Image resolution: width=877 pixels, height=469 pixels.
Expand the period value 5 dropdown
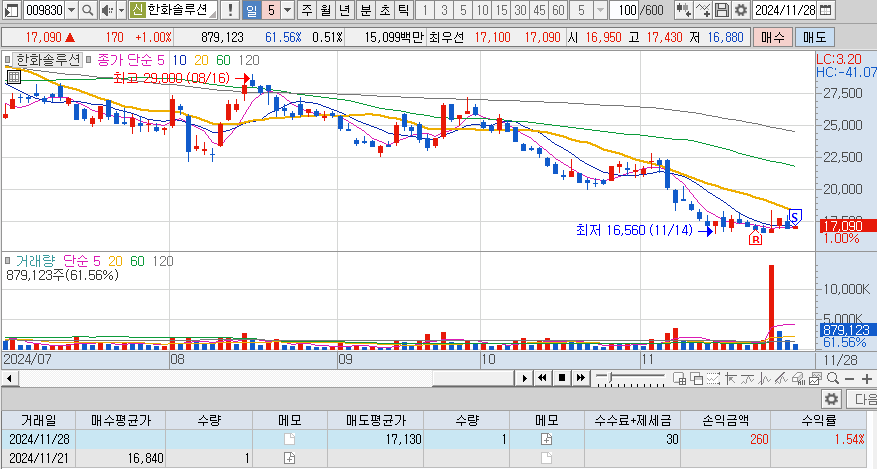(287, 10)
